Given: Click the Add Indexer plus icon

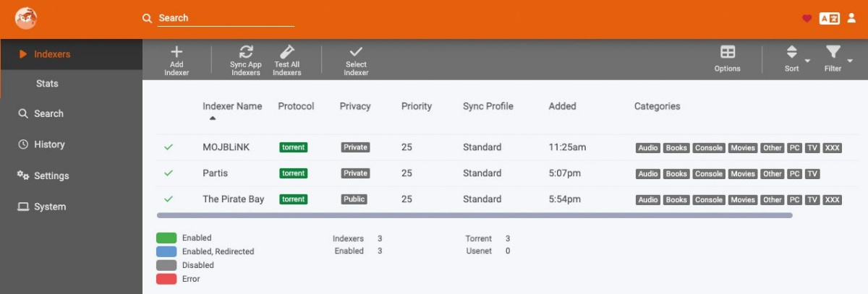Looking at the screenshot, I should pos(176,52).
